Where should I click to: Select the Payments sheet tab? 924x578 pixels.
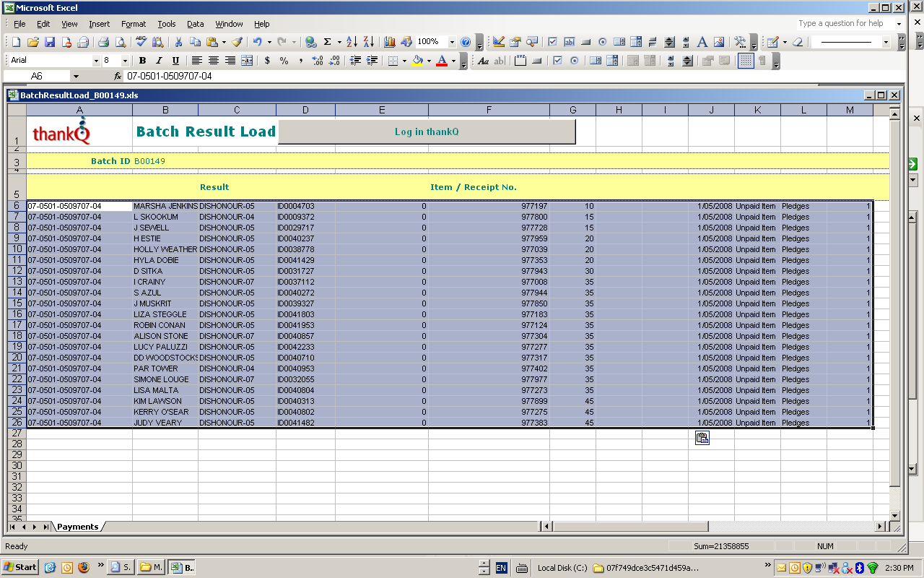[77, 527]
